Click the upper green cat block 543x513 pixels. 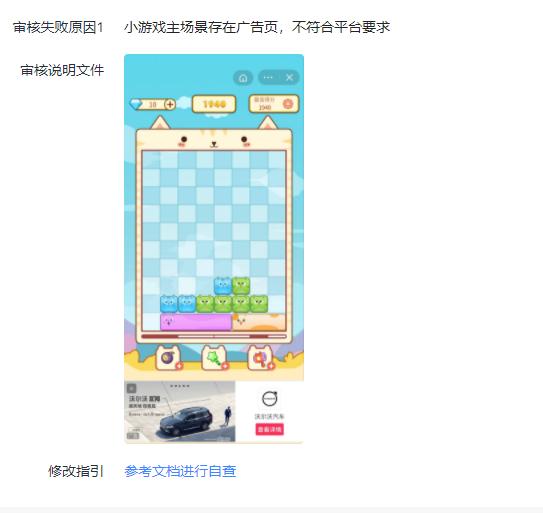tap(241, 286)
